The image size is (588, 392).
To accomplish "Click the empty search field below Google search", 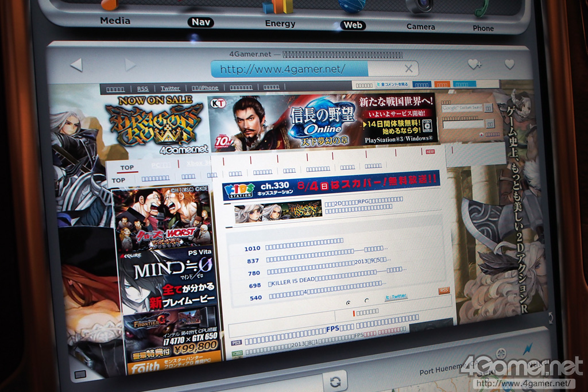I will (463, 124).
